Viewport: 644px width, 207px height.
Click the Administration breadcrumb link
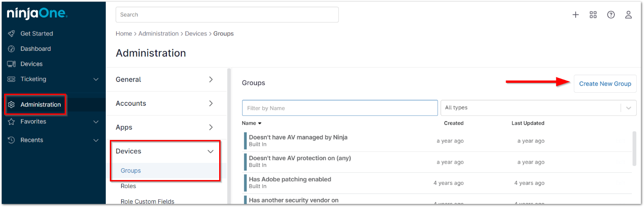158,34
